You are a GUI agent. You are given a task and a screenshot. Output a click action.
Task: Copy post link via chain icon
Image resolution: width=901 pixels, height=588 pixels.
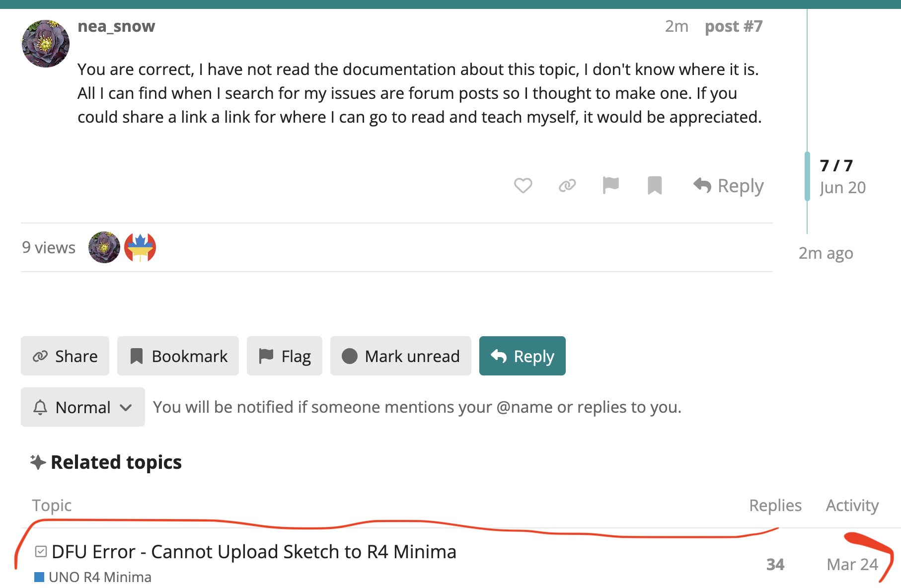pyautogui.click(x=567, y=186)
